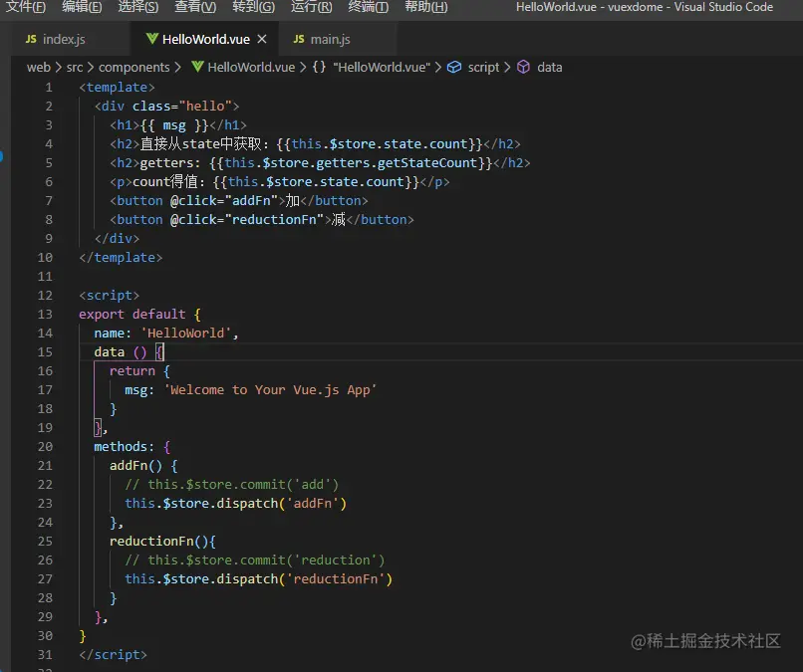Image resolution: width=803 pixels, height=672 pixels.
Task: Click 'methods:' on line 20
Action: [124, 447]
